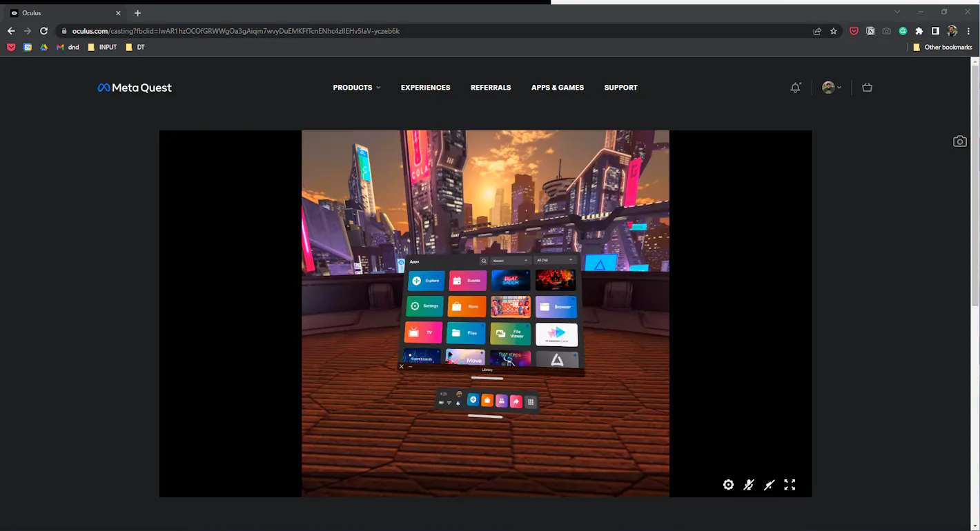Screen dimensions: 980x531
Task: Open the Experiences menu item
Action: (x=425, y=88)
